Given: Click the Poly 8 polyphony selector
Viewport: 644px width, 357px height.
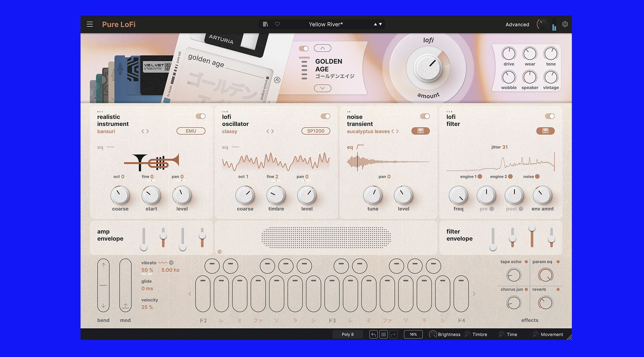Looking at the screenshot, I should [347, 334].
